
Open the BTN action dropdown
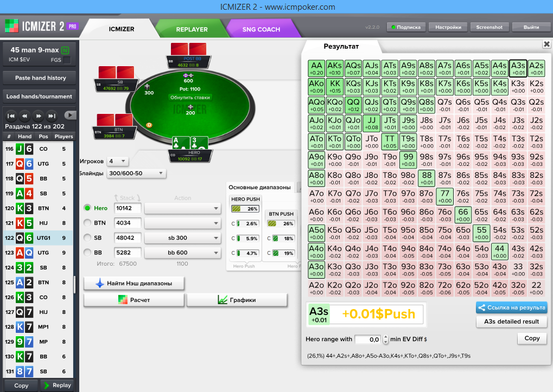tap(183, 223)
